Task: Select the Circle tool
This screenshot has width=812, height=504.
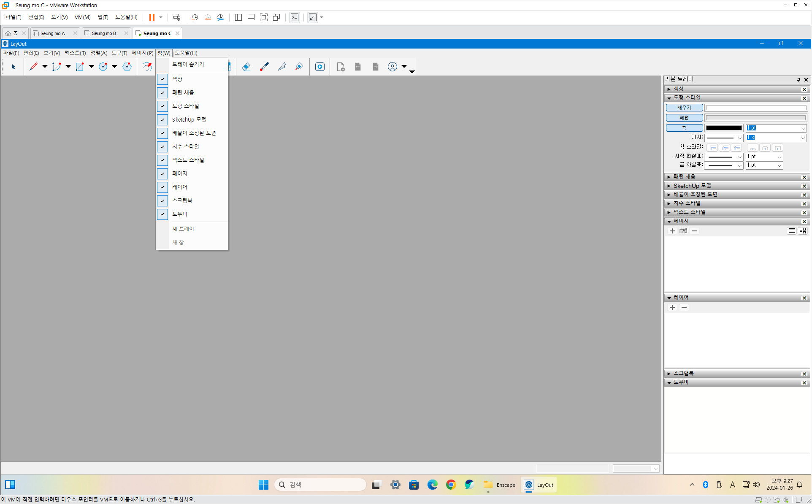Action: click(103, 67)
